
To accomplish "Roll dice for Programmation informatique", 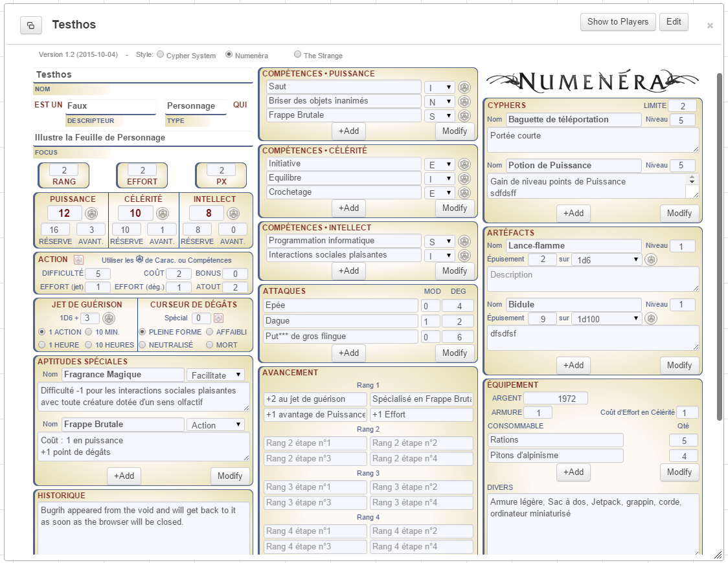I will (464, 241).
